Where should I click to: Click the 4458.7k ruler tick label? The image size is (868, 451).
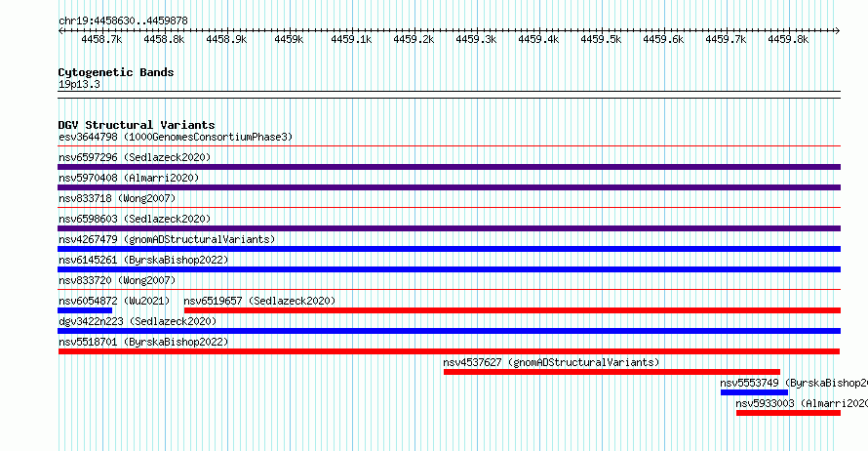pyautogui.click(x=101, y=39)
